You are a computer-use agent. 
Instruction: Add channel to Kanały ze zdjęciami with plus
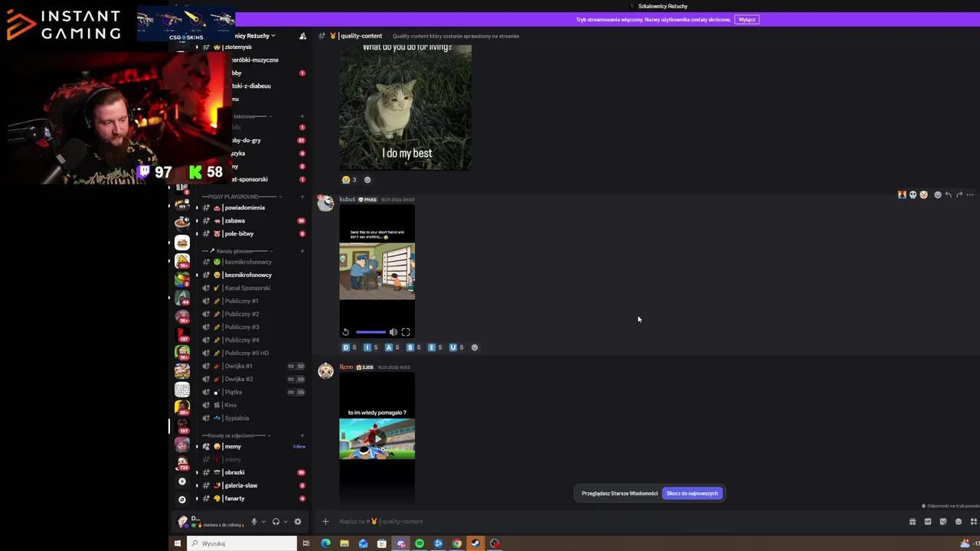(x=302, y=435)
